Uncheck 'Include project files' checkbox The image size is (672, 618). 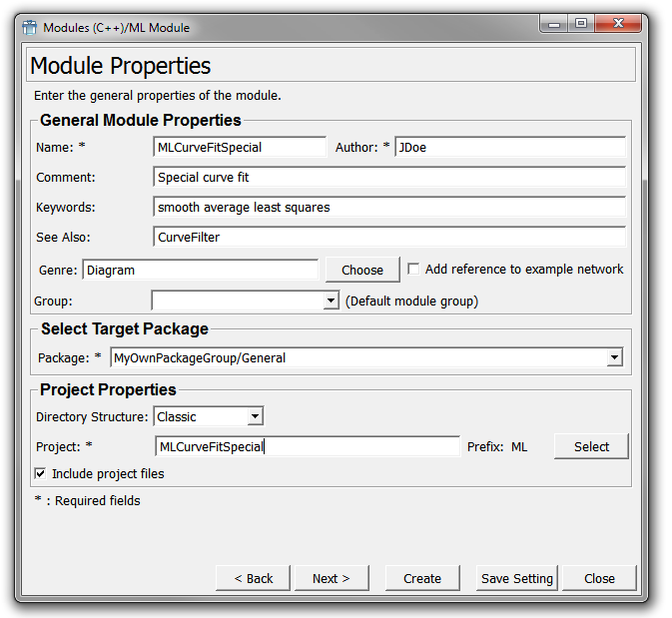41,474
